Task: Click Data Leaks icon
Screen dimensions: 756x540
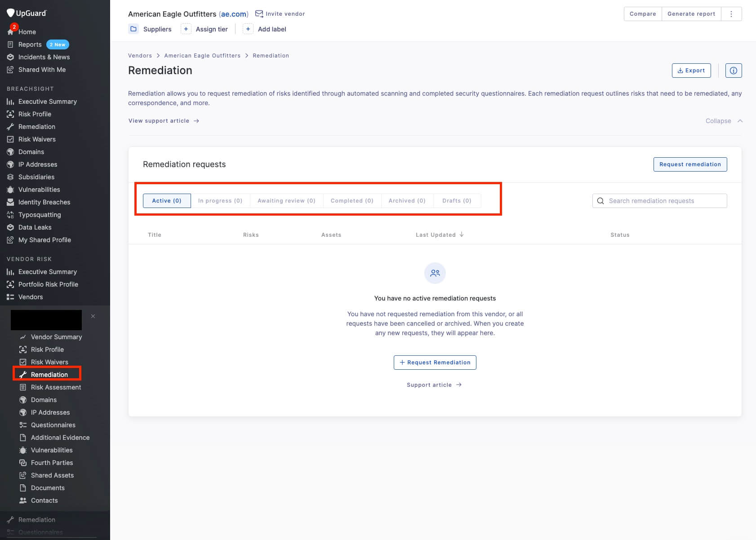Action: 10,227
